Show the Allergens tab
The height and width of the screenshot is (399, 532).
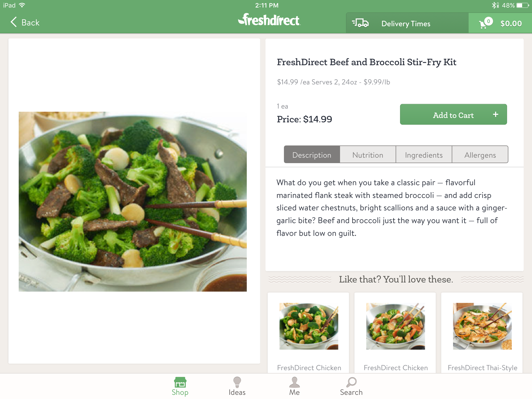click(480, 155)
